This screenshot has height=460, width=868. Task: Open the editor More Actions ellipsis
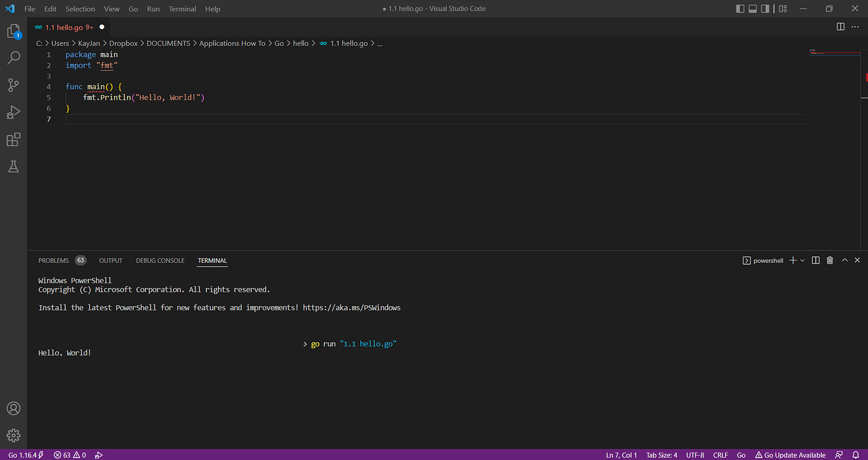point(856,27)
